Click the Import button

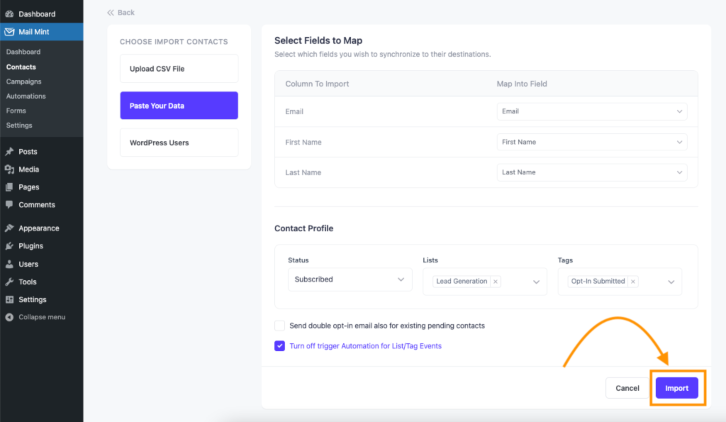[677, 388]
